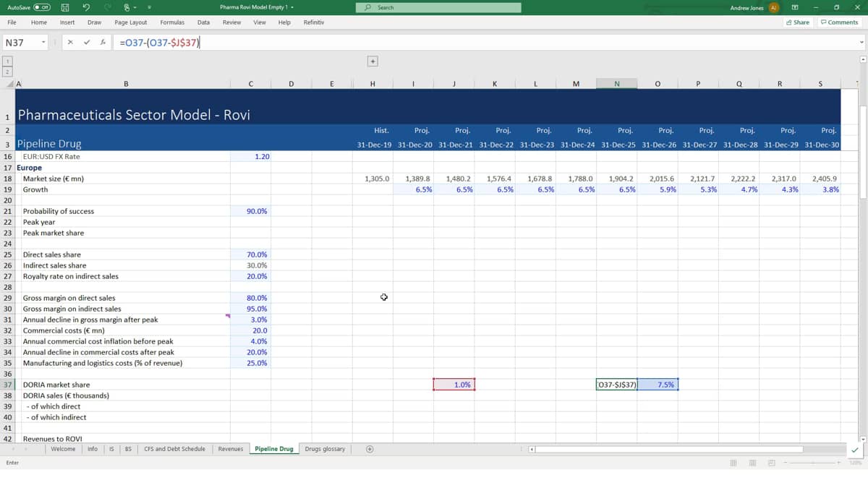Open the Insert Function fx icon
The height and width of the screenshot is (488, 868).
coord(103,43)
